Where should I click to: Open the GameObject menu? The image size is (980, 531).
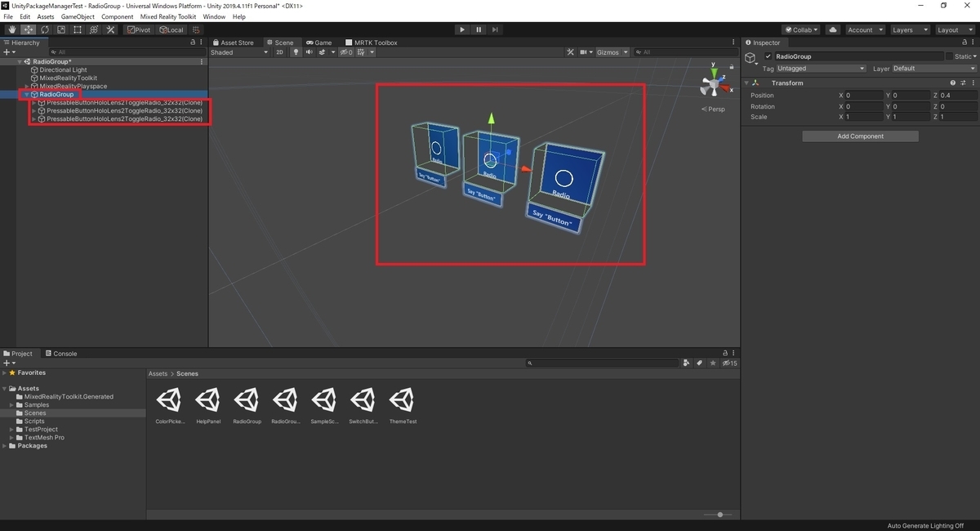pos(78,16)
